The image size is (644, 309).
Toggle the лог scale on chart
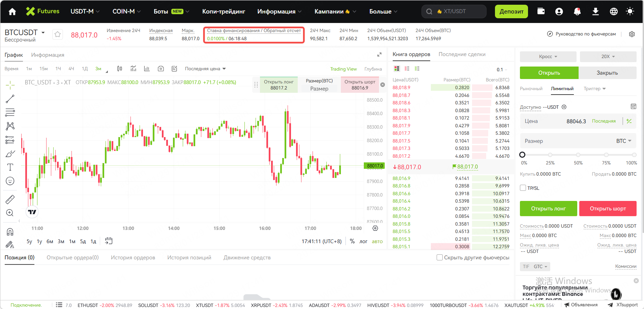coord(363,241)
